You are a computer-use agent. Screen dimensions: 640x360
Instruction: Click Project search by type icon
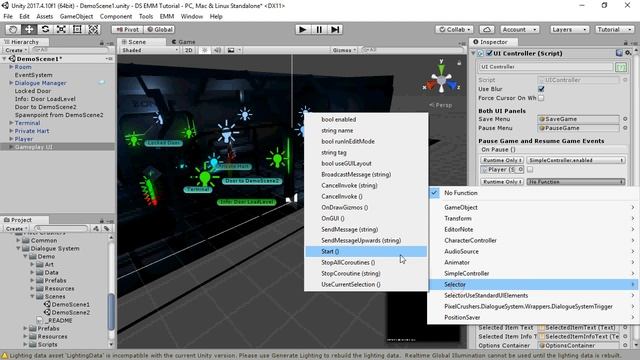pyautogui.click(x=96, y=229)
